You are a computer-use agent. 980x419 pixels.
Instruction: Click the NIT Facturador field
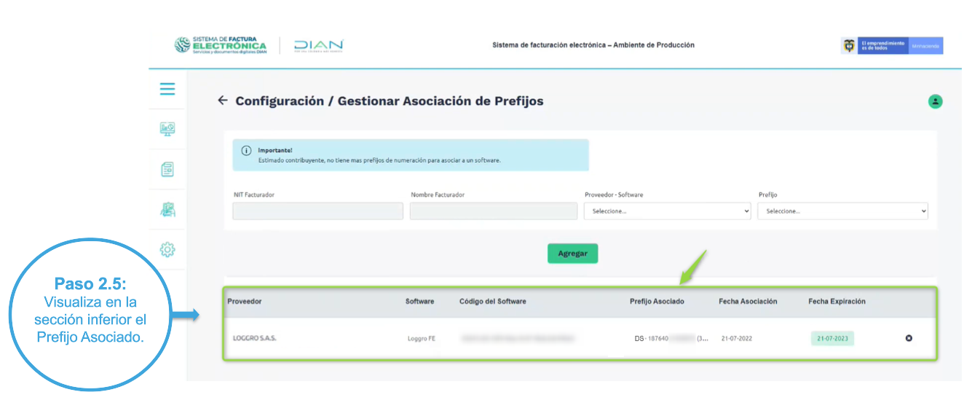(x=317, y=211)
